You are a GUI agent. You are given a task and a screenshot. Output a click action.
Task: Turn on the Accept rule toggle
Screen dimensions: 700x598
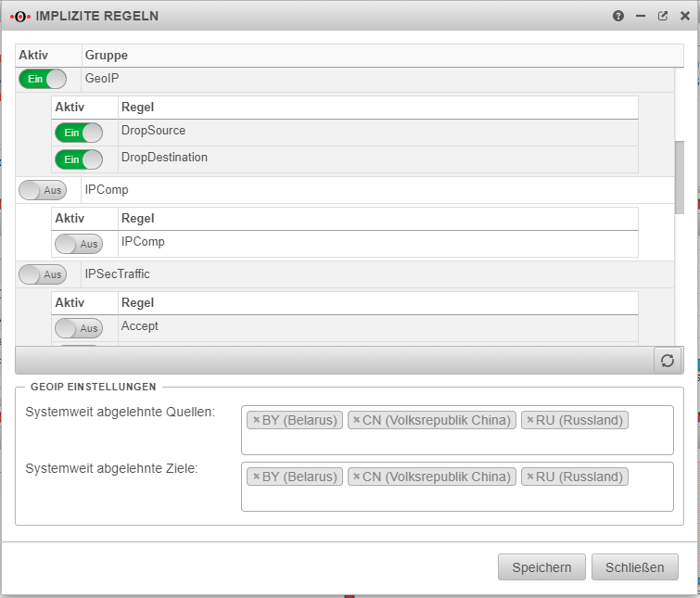[79, 327]
